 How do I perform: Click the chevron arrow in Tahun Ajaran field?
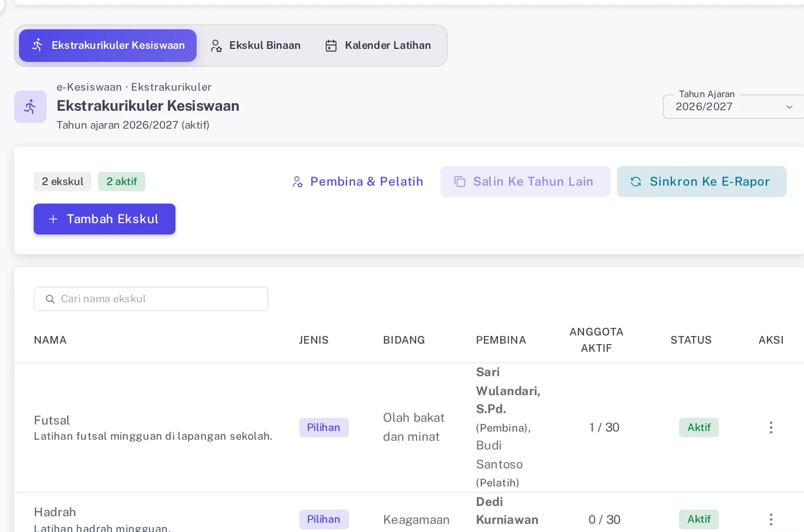[789, 107]
